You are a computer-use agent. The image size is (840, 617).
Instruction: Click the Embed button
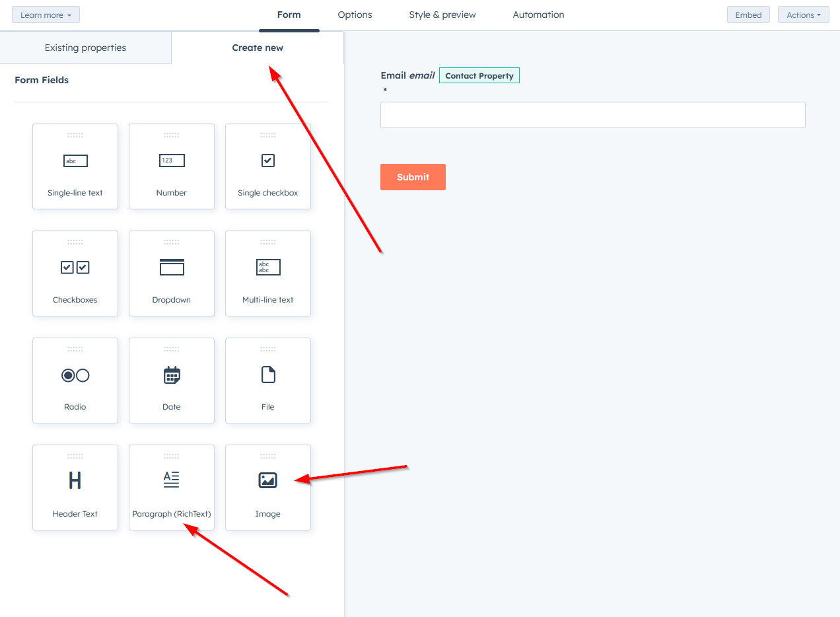748,14
